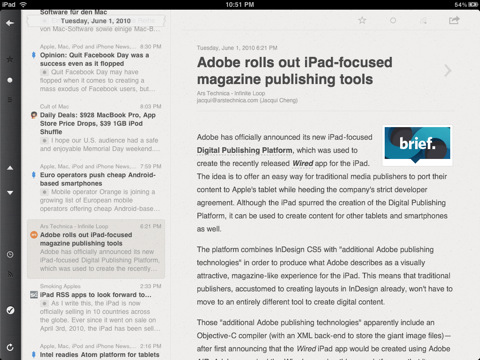Mark all as read checkmark icon
Screen dimensions: 480x360
10,310
